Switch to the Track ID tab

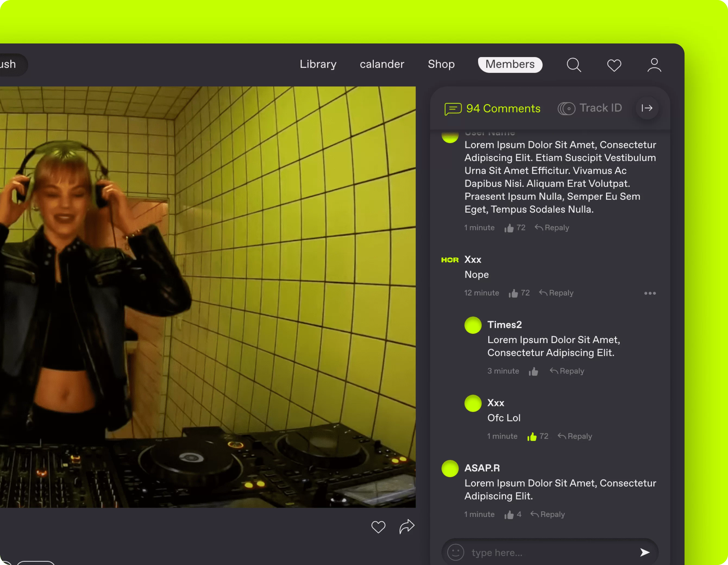(x=590, y=108)
